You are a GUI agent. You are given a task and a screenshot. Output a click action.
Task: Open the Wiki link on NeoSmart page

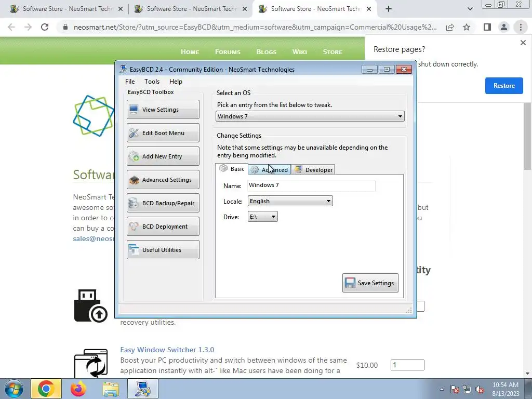pyautogui.click(x=299, y=51)
